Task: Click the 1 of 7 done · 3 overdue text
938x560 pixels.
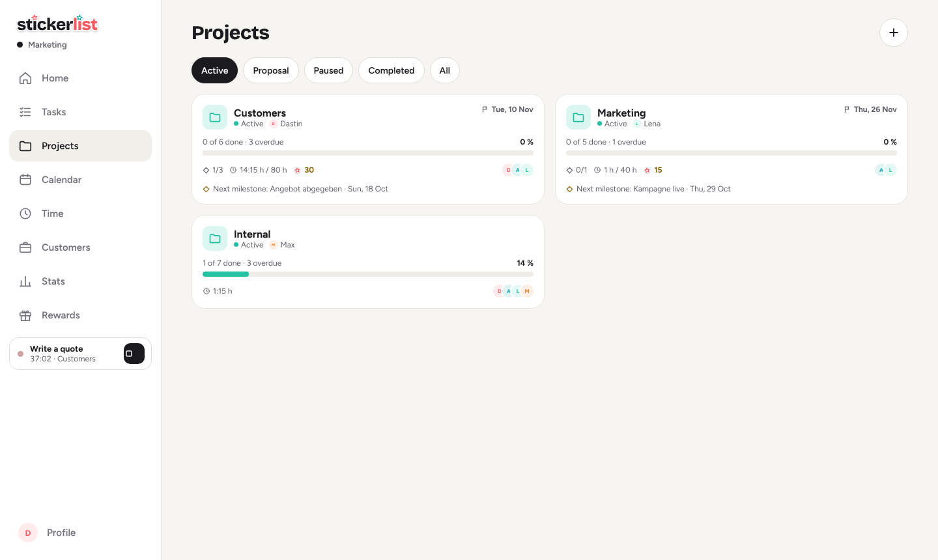Action: (x=242, y=263)
